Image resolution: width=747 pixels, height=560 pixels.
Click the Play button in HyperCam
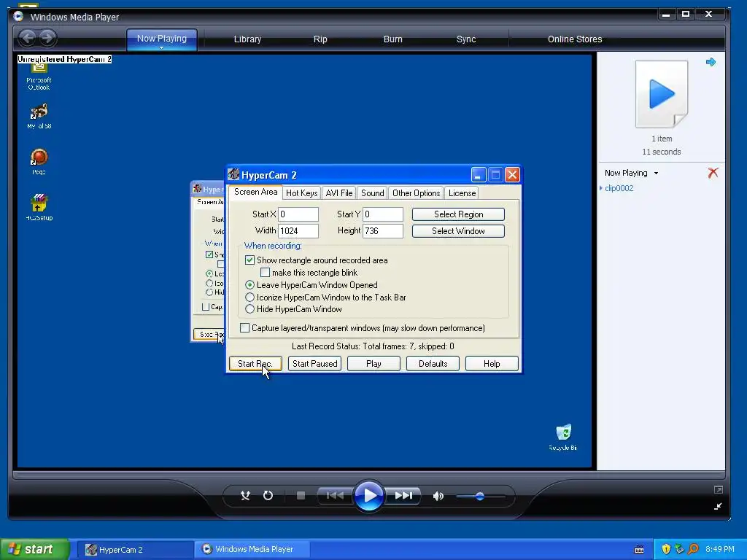point(373,364)
